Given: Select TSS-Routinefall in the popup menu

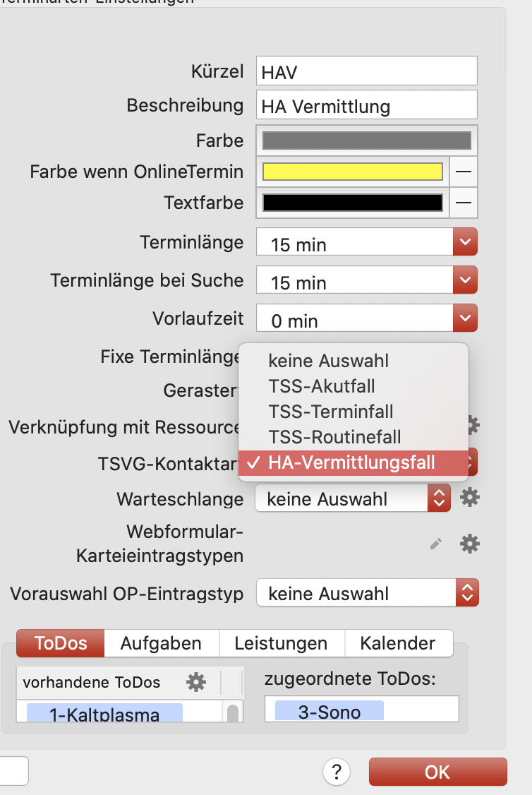Looking at the screenshot, I should click(334, 437).
